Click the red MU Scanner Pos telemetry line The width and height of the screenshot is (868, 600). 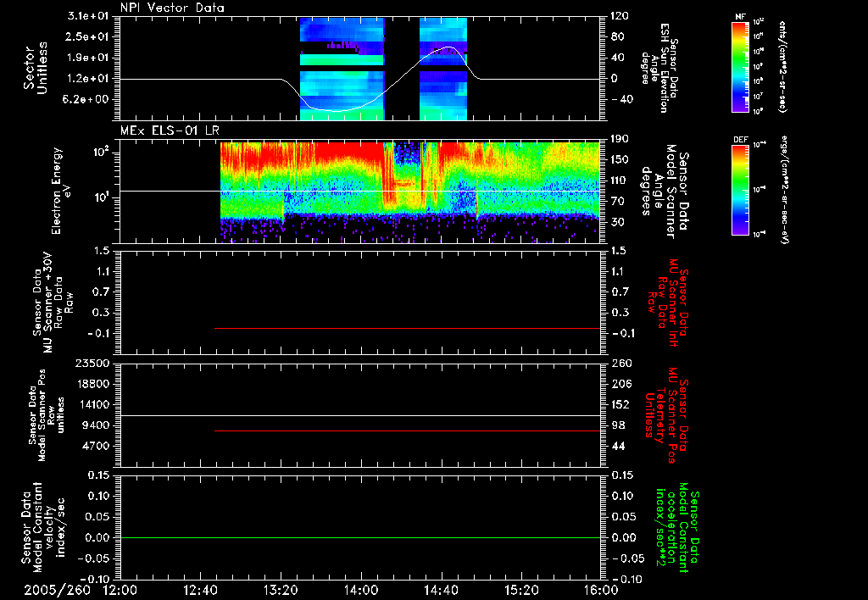(x=408, y=431)
